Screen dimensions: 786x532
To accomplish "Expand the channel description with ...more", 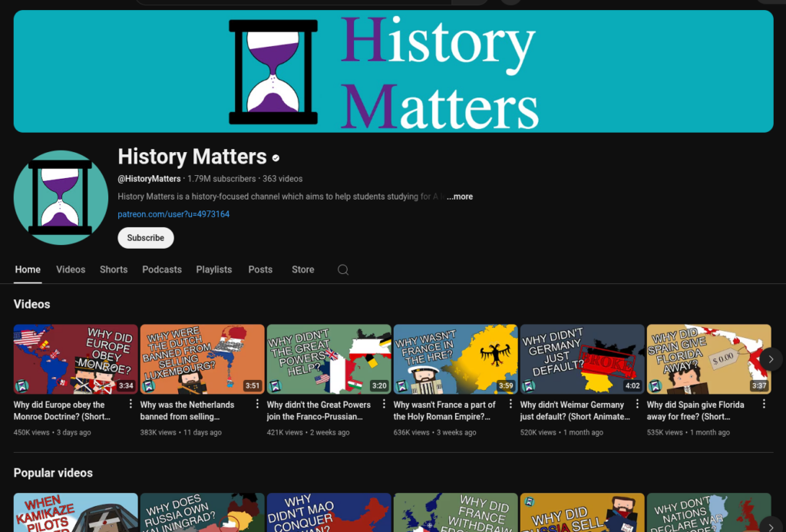I will (460, 197).
